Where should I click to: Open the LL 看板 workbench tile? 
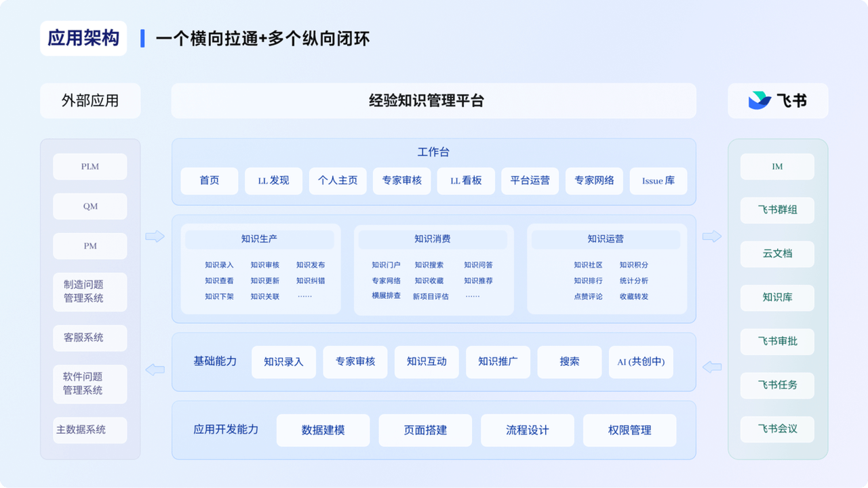pyautogui.click(x=466, y=181)
